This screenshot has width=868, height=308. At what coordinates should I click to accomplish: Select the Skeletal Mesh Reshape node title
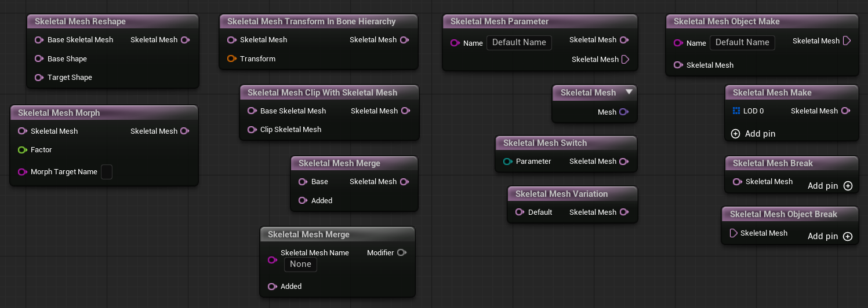[x=80, y=21]
